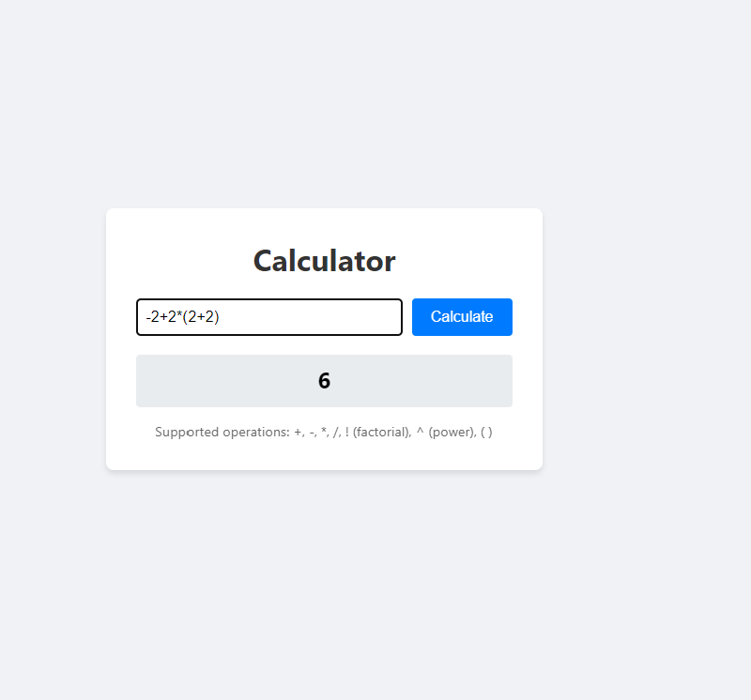Click the blue Calculate button
This screenshot has height=700, width=751.
[x=462, y=317]
